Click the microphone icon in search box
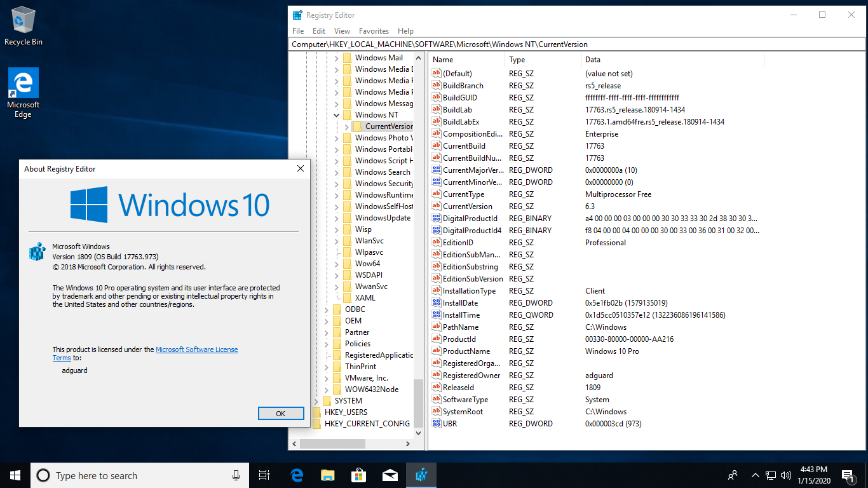 236,475
